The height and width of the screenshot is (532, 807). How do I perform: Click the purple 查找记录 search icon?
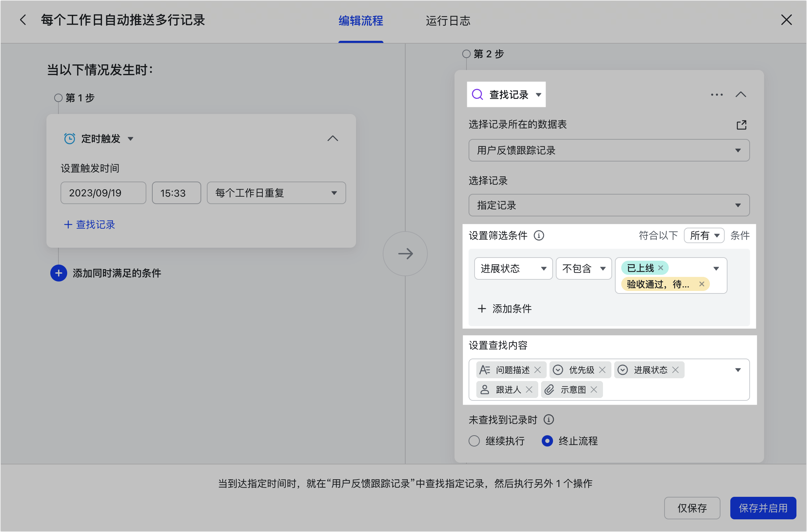tap(477, 94)
